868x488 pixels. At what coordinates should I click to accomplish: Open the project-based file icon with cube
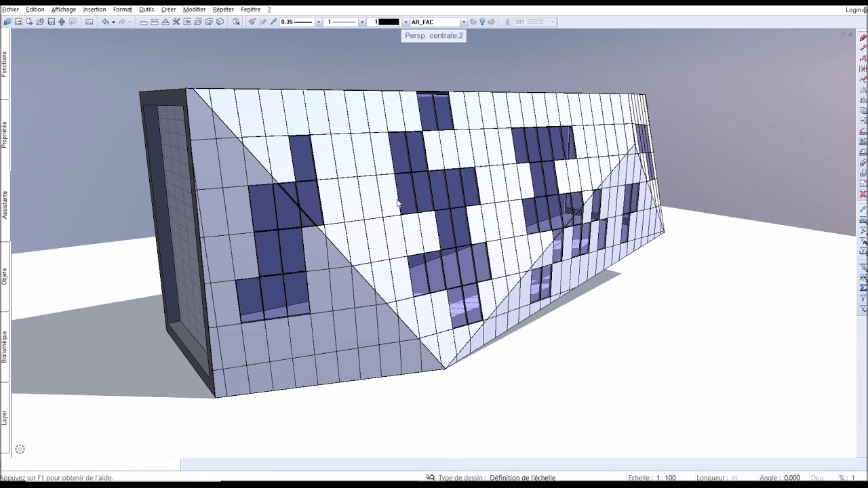(7, 22)
